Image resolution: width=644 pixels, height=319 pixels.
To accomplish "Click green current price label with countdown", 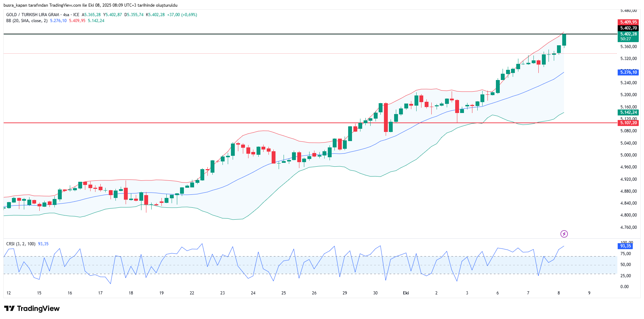I will pyautogui.click(x=628, y=36).
